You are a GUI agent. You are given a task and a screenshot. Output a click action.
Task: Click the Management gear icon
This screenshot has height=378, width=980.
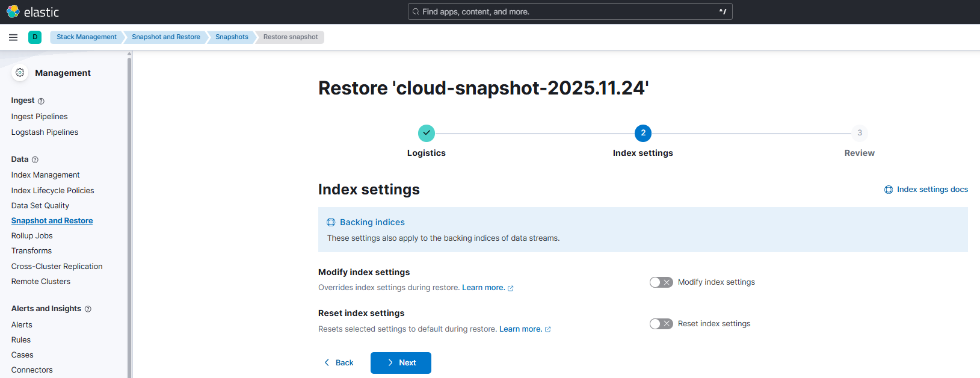pyautogui.click(x=20, y=72)
